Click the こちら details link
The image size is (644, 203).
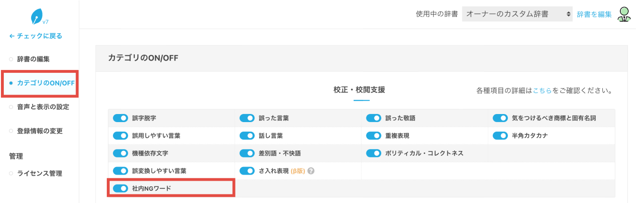click(x=542, y=90)
